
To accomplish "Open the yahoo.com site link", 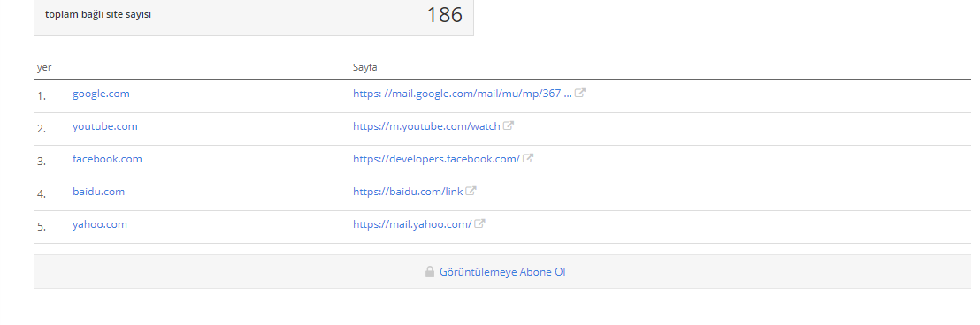I will click(x=99, y=224).
